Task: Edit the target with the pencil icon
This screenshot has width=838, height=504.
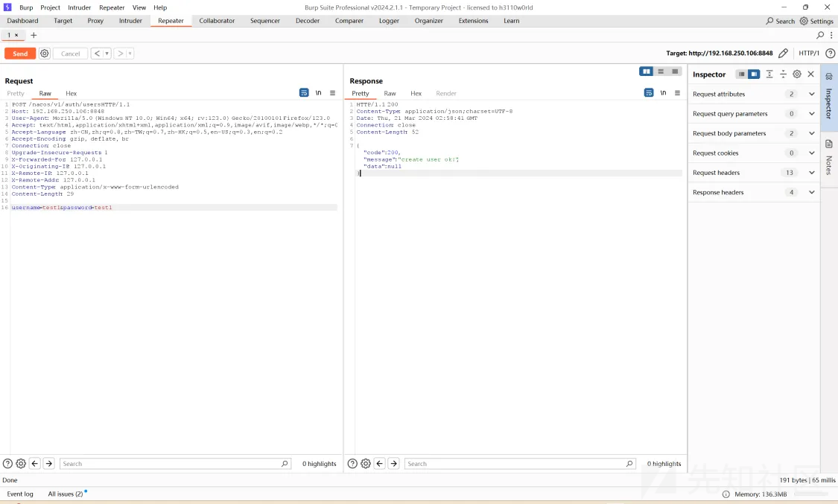Action: coord(783,53)
